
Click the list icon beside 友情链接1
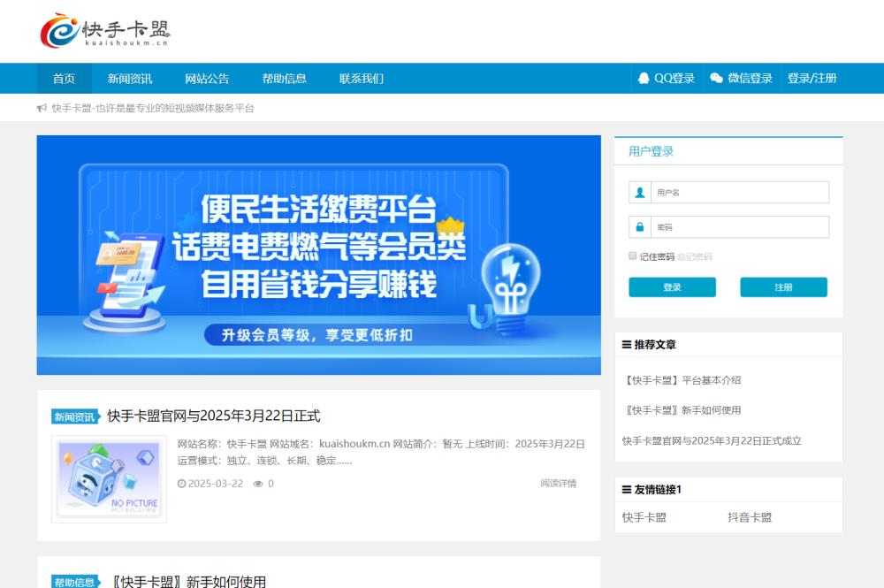(x=627, y=489)
